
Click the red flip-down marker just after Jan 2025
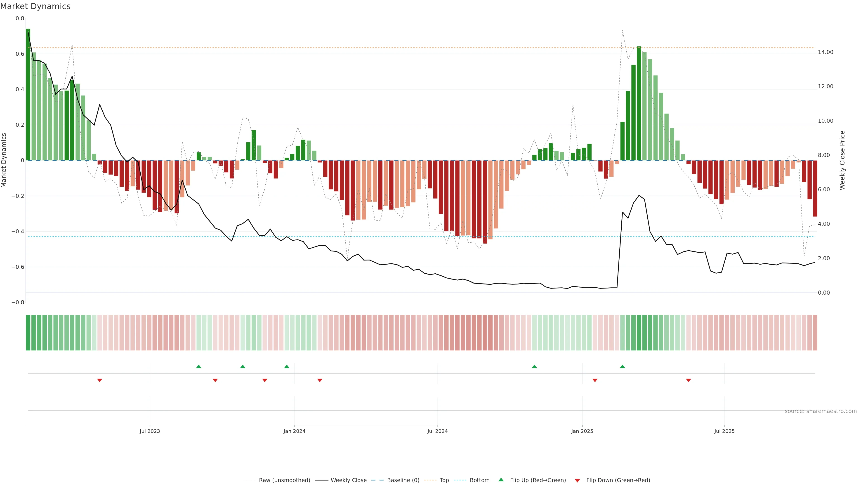(x=595, y=380)
